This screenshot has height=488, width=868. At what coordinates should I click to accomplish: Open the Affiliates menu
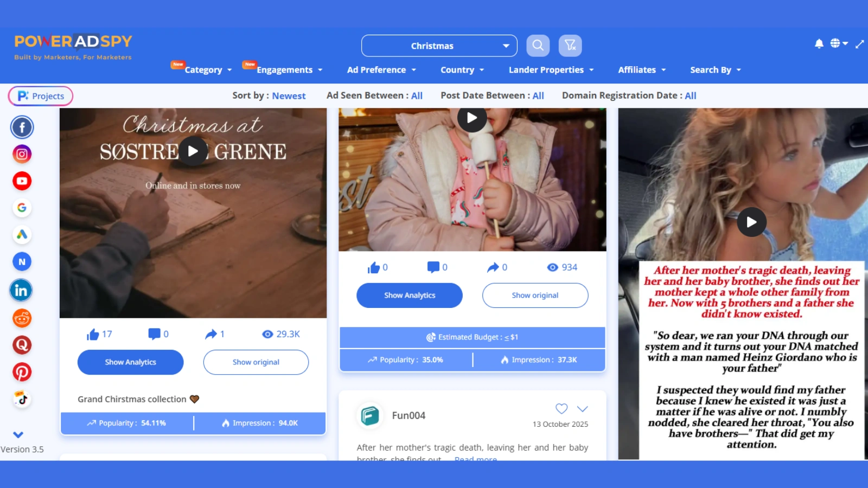pos(641,70)
